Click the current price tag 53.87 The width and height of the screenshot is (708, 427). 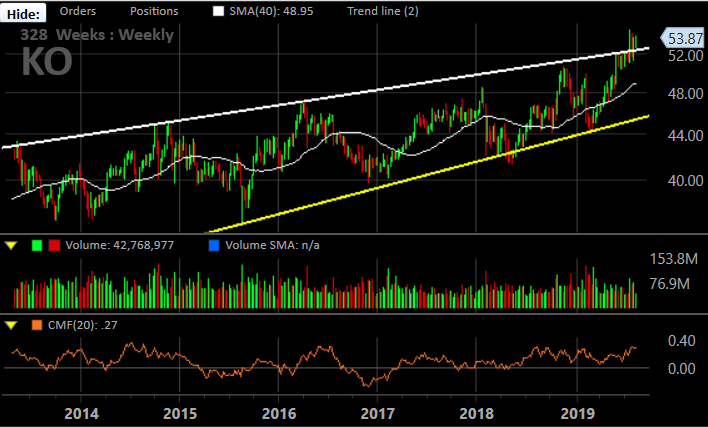pos(682,38)
